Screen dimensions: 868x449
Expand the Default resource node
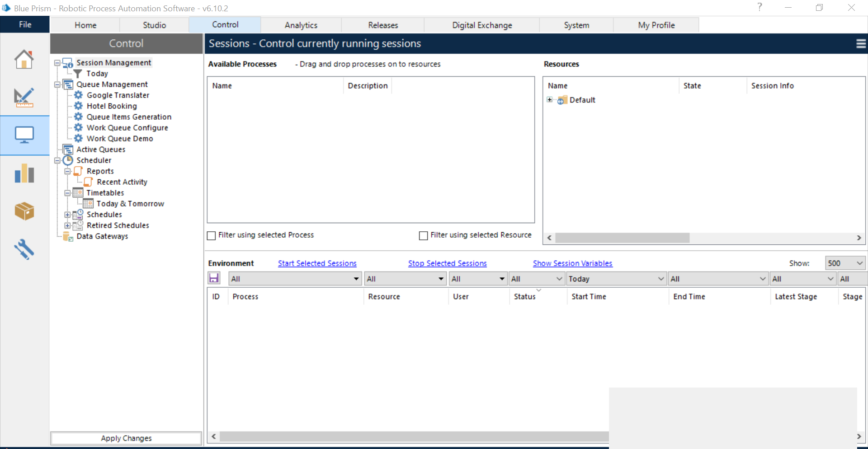pyautogui.click(x=550, y=100)
